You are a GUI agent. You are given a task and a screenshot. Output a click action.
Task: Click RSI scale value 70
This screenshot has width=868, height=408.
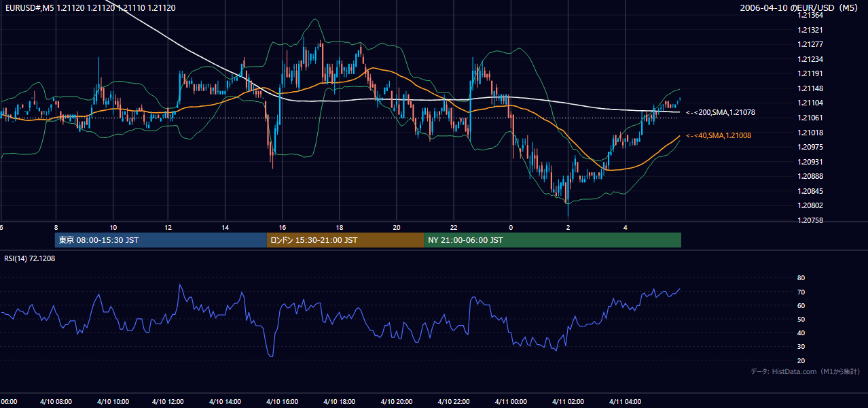point(801,292)
